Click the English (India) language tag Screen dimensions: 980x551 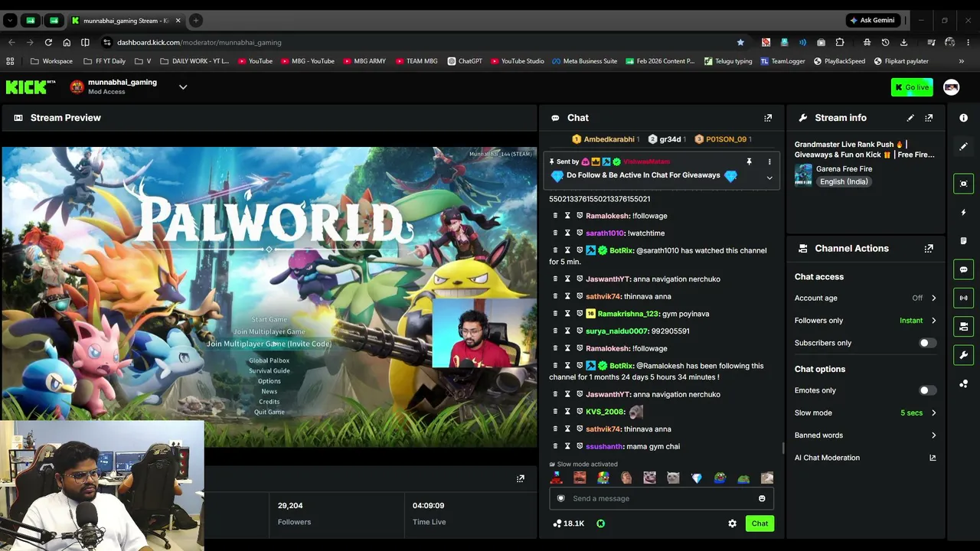click(844, 182)
